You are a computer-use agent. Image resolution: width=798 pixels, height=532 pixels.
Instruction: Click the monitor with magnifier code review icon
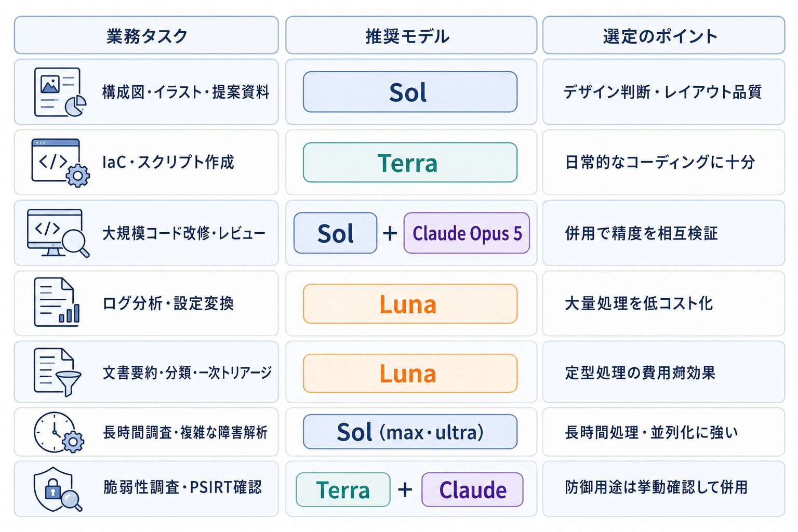click(58, 233)
